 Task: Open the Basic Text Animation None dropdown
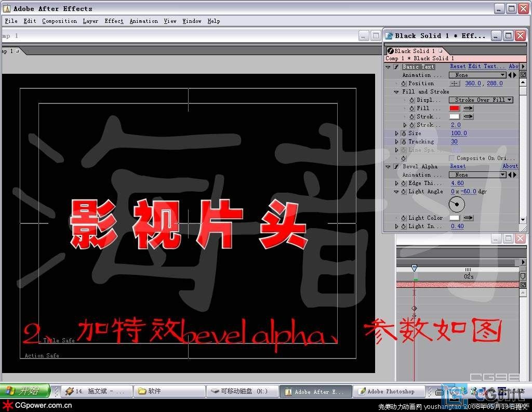tap(477, 75)
